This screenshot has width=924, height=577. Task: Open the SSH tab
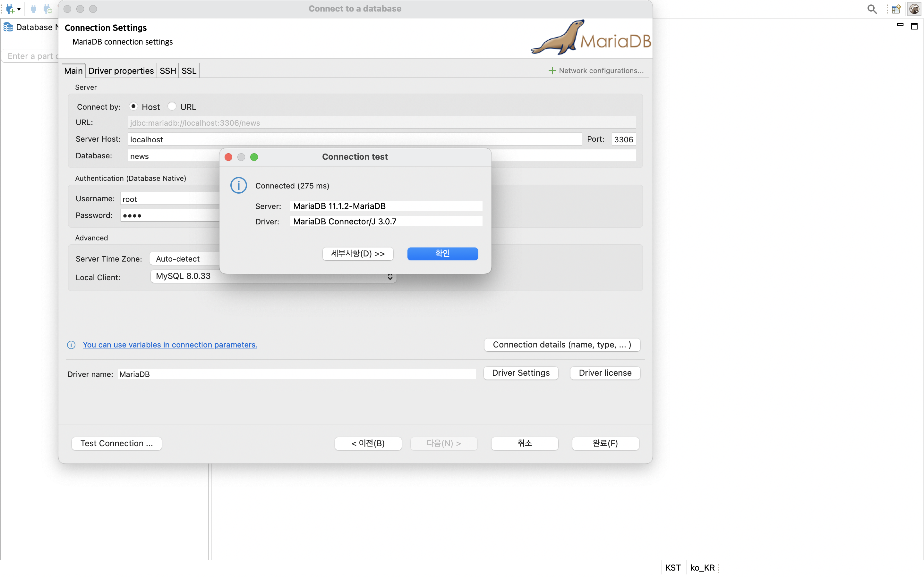click(167, 70)
